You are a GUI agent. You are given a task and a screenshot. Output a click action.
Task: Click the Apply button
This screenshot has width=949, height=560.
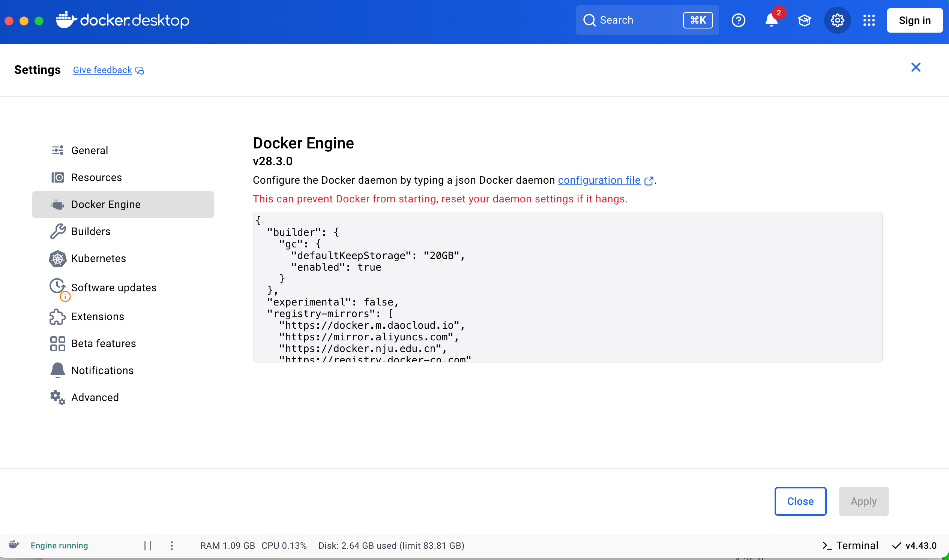coord(863,501)
